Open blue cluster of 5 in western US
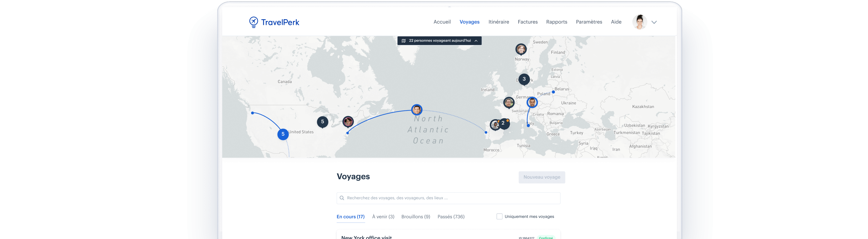The image size is (868, 239). click(x=283, y=134)
